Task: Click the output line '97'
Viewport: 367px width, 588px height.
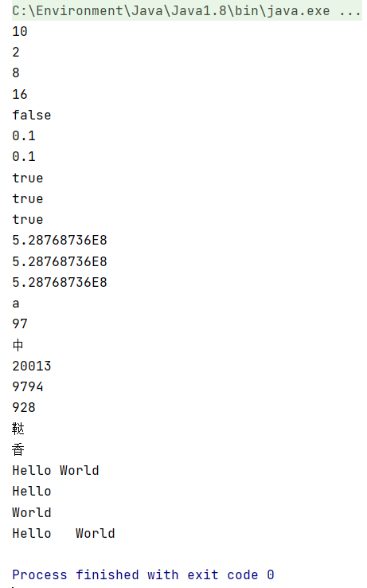Action: tap(19, 323)
